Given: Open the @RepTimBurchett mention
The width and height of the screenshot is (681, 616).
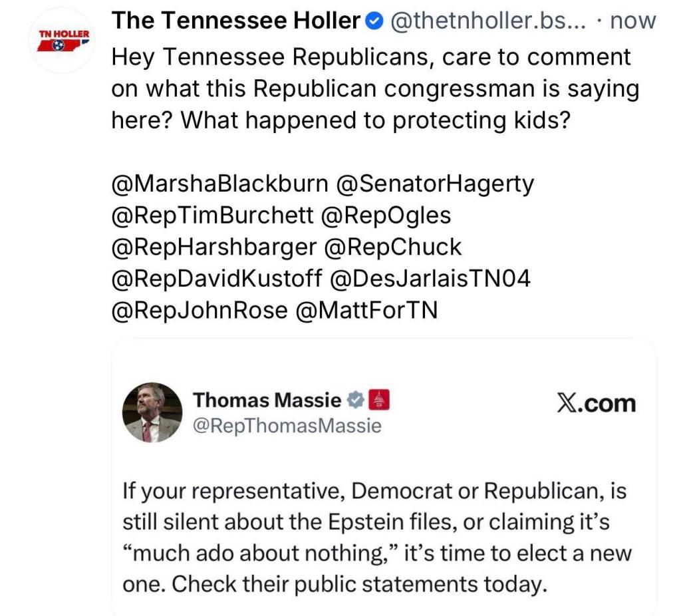Looking at the screenshot, I should (212, 216).
